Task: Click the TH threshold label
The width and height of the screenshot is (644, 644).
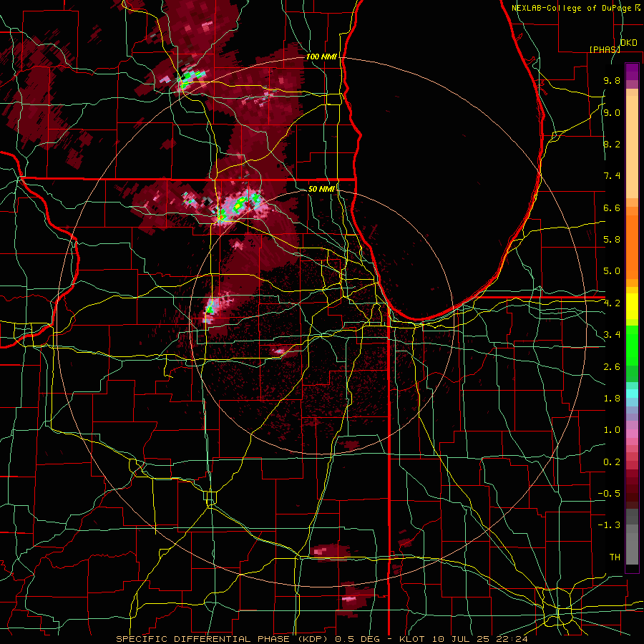Action: (x=615, y=557)
